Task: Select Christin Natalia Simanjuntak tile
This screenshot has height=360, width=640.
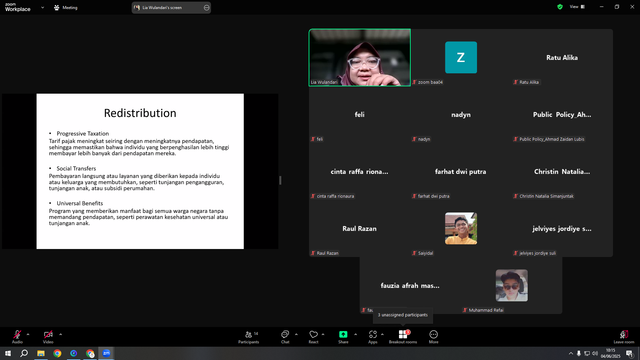Action: [x=562, y=171]
